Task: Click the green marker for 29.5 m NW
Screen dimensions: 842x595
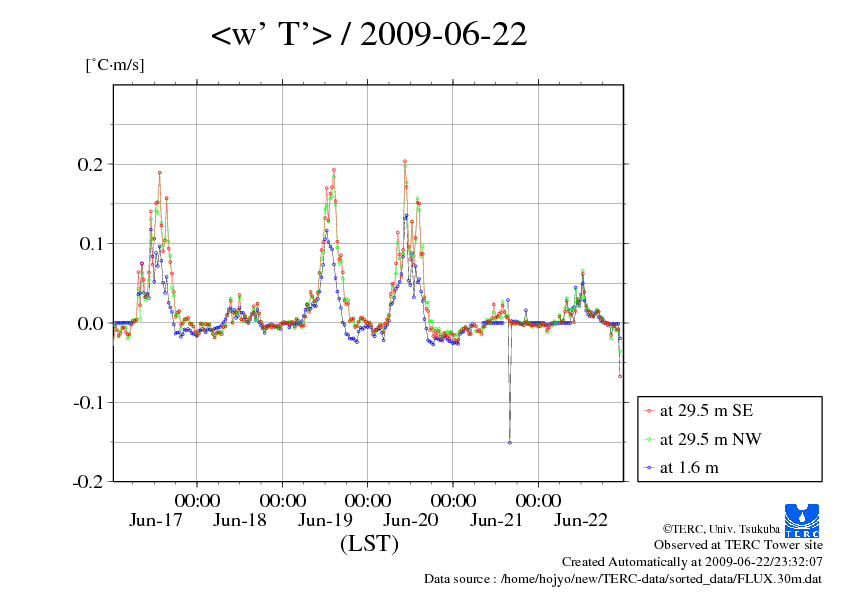Action: (649, 440)
